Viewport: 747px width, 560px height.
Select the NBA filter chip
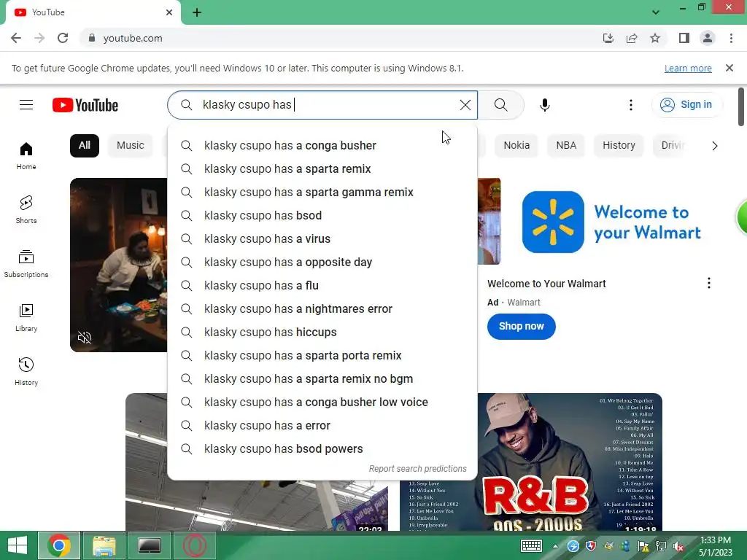tap(566, 145)
